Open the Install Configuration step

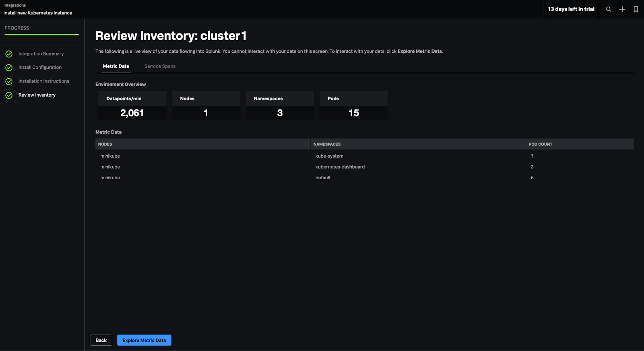tap(40, 68)
